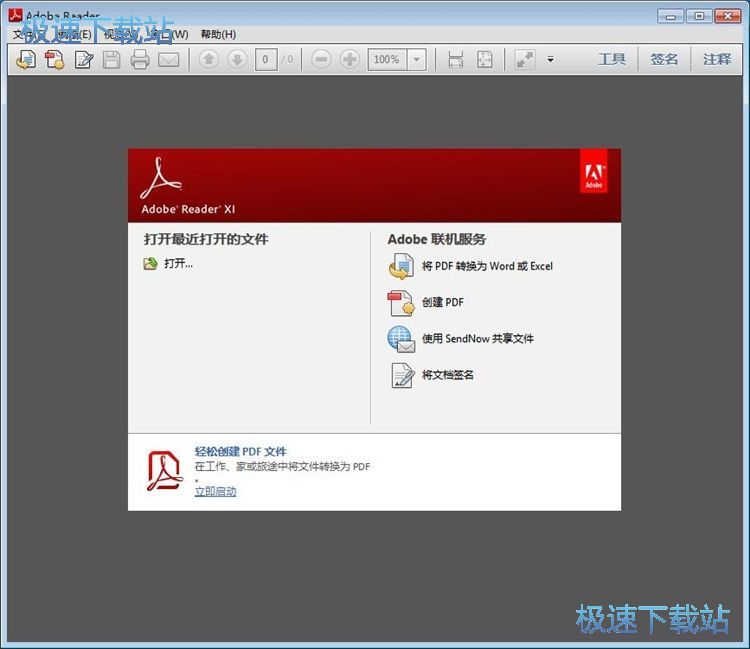750x649 pixels.
Task: Click the Adobe logo badge in banner
Action: (x=594, y=171)
